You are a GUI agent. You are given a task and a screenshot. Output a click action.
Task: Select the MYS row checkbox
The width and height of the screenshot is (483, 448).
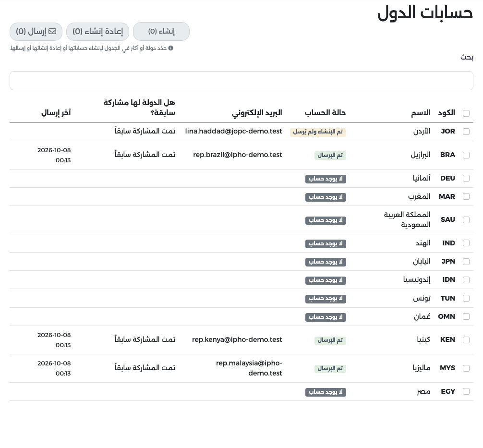tap(466, 368)
